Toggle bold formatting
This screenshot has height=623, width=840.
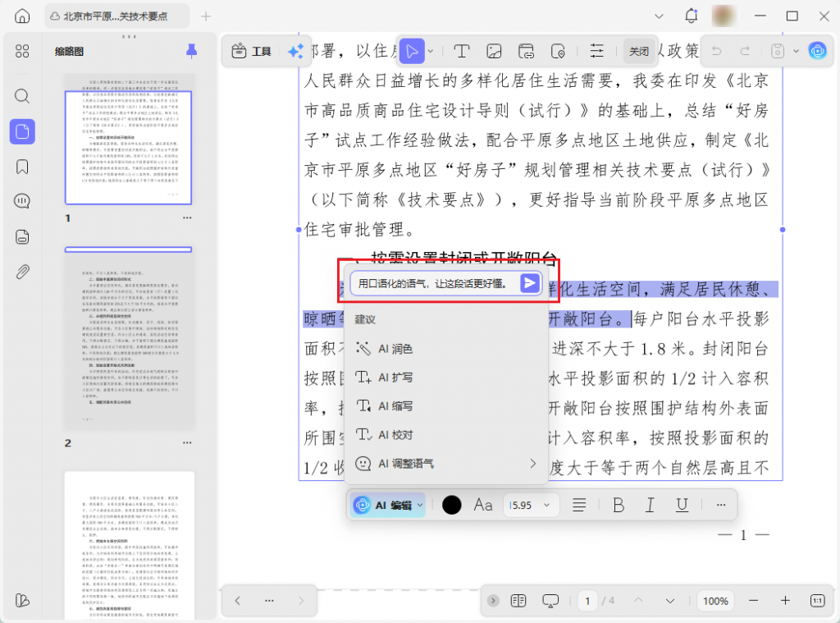(x=619, y=505)
